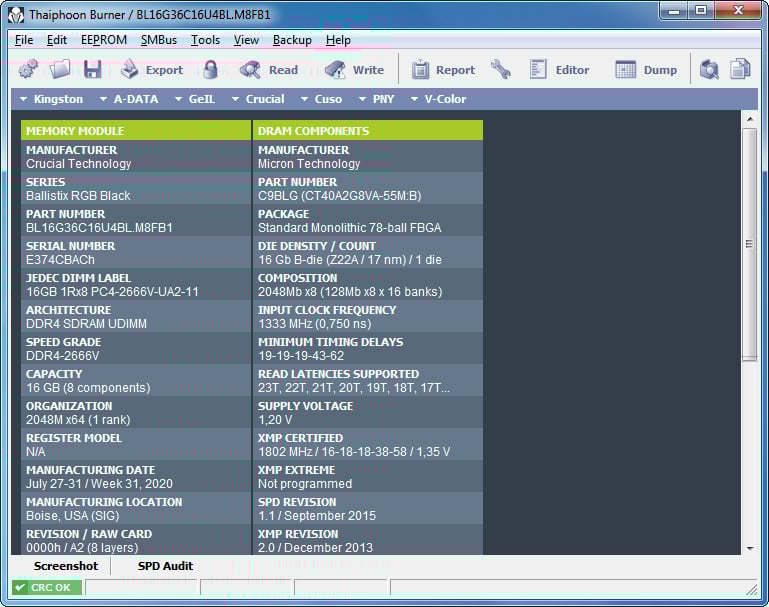Expand the V-Color dropdown
769x607 pixels.
pyautogui.click(x=438, y=99)
